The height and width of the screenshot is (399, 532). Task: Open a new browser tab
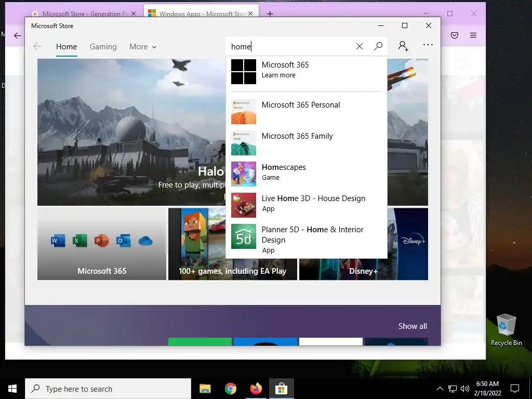coord(270,14)
